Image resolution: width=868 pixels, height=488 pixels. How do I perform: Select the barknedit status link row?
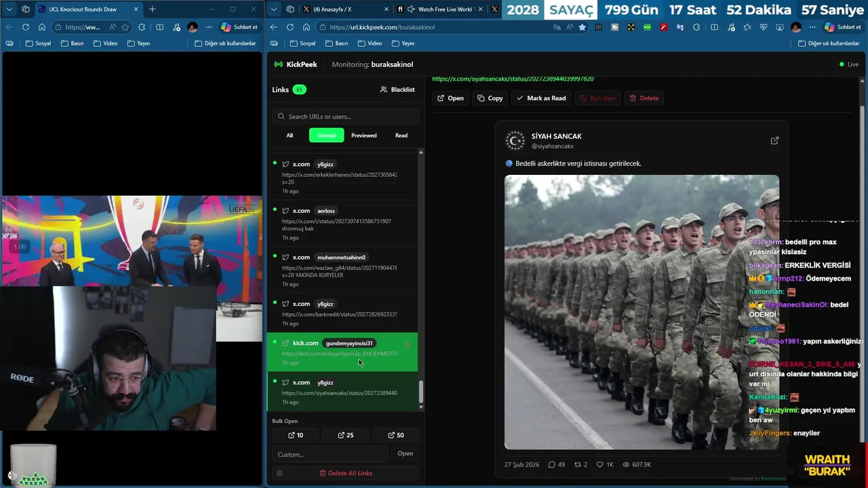coord(342,313)
